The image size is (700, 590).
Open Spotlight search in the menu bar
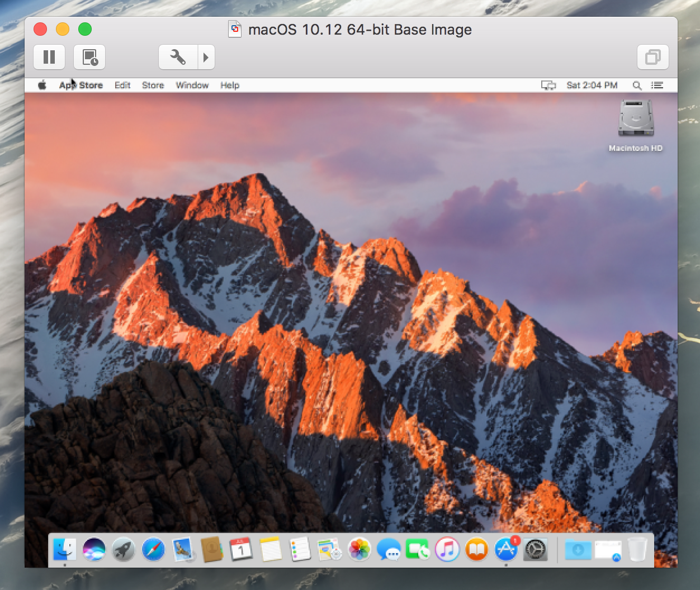[x=637, y=85]
